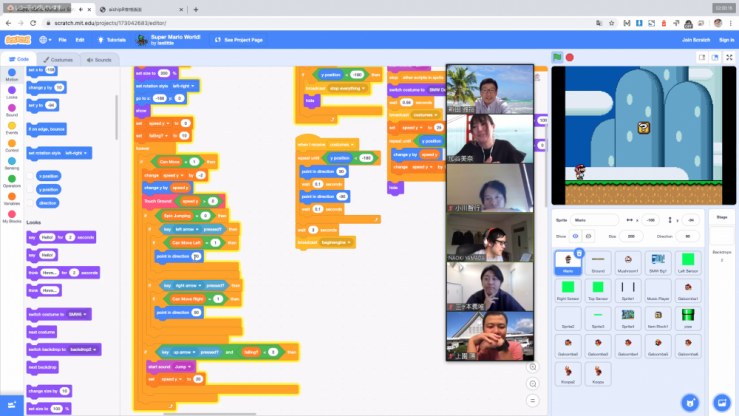Zoom out the code workspace
This screenshot has width=739, height=416.
[x=533, y=384]
